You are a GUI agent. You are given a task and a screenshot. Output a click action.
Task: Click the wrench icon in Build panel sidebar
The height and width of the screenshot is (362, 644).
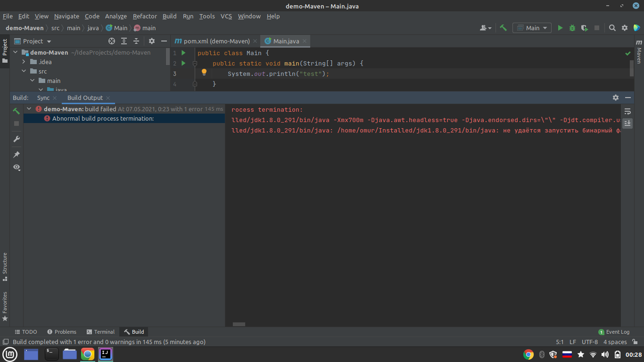tap(17, 139)
